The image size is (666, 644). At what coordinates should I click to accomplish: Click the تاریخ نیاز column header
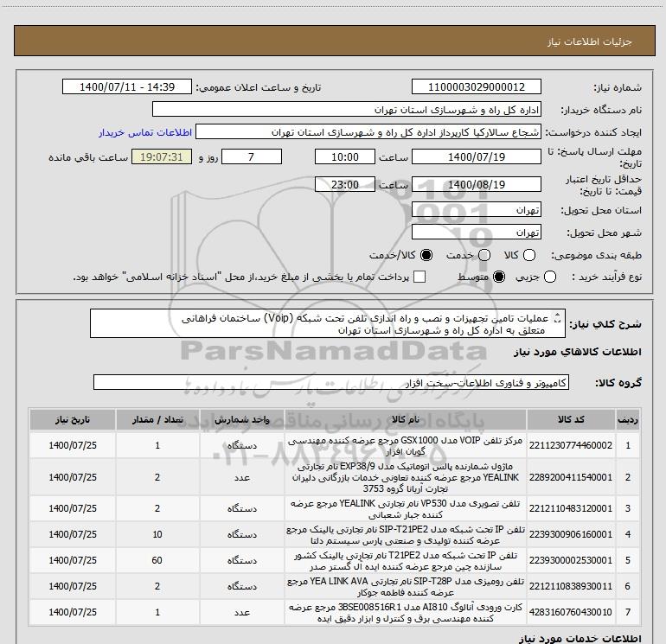coord(73,420)
